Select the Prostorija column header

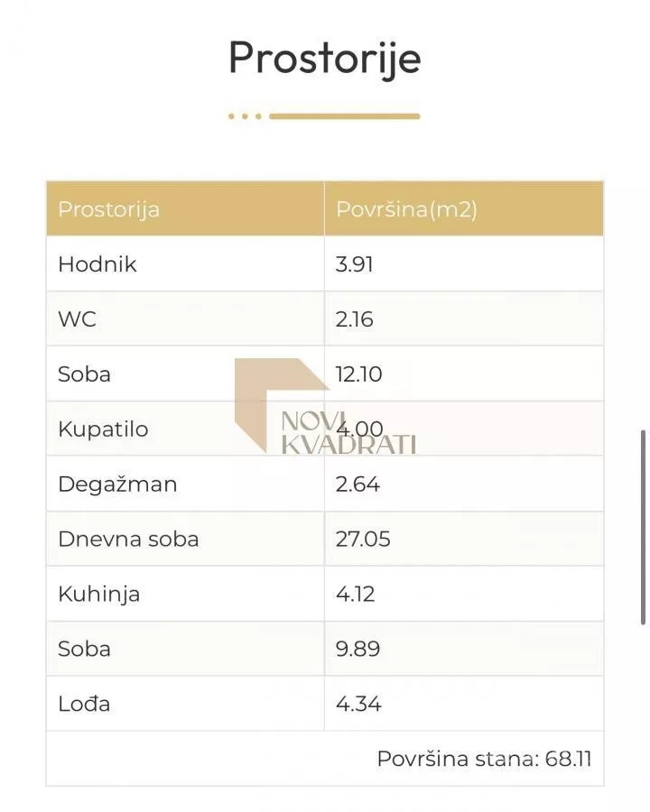[108, 209]
